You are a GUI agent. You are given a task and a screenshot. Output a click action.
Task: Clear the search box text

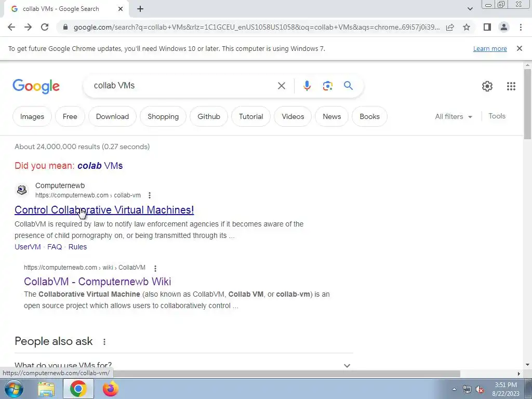281,86
